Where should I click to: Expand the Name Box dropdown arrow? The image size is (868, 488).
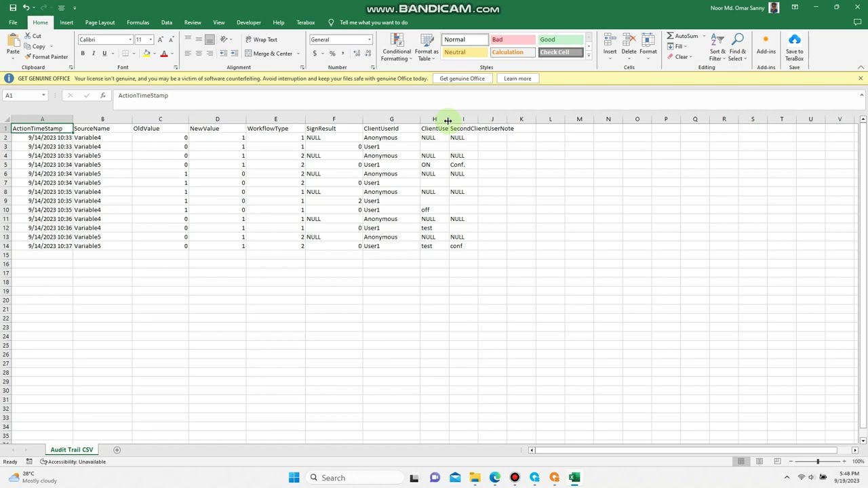point(43,96)
